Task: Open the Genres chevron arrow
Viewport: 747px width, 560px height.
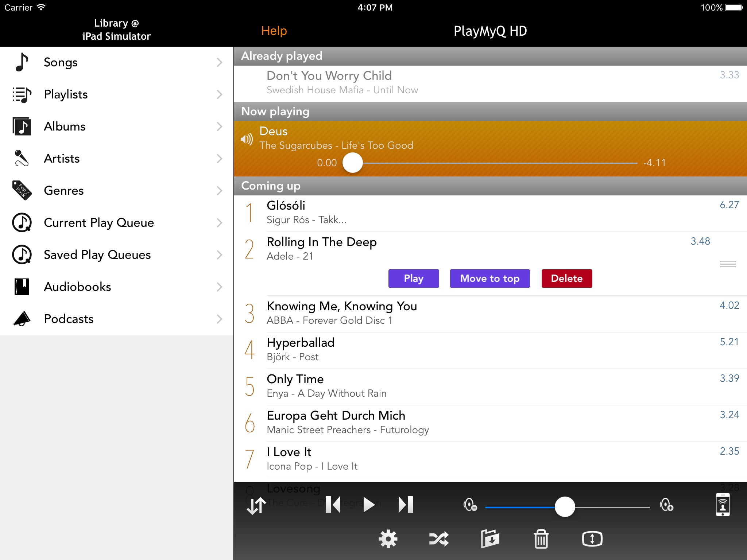Action: (x=219, y=191)
